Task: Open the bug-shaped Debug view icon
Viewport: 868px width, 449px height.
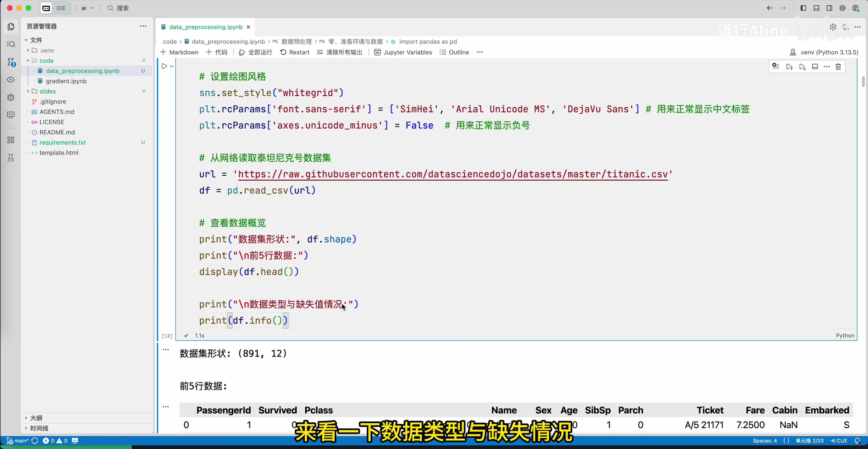Action: (x=11, y=97)
